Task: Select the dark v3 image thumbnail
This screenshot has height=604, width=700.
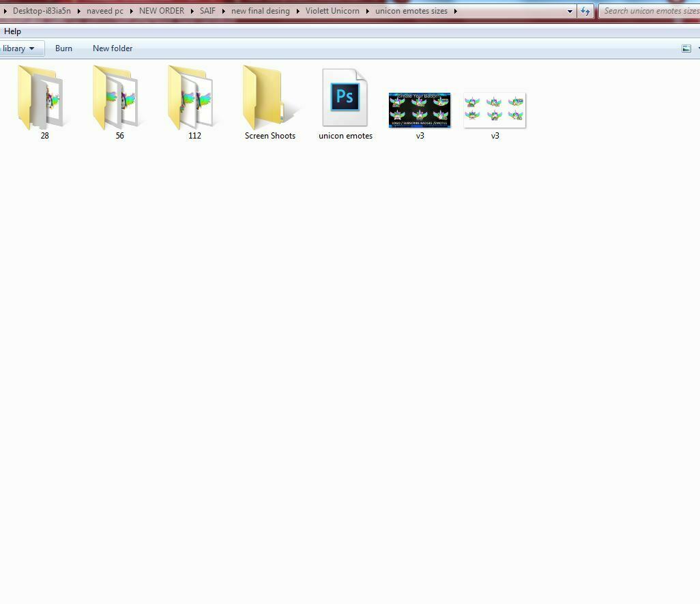Action: coord(420,111)
